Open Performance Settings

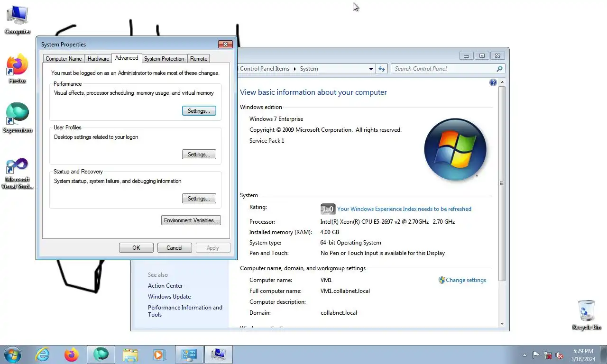(199, 111)
